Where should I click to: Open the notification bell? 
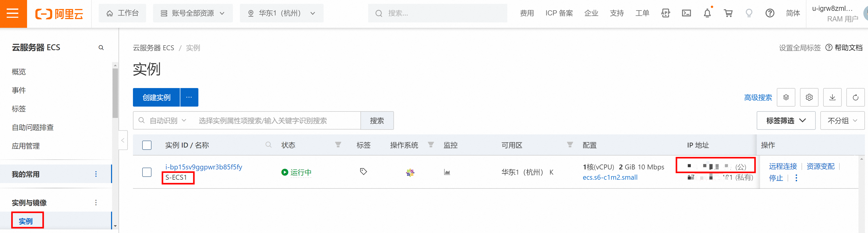click(707, 13)
